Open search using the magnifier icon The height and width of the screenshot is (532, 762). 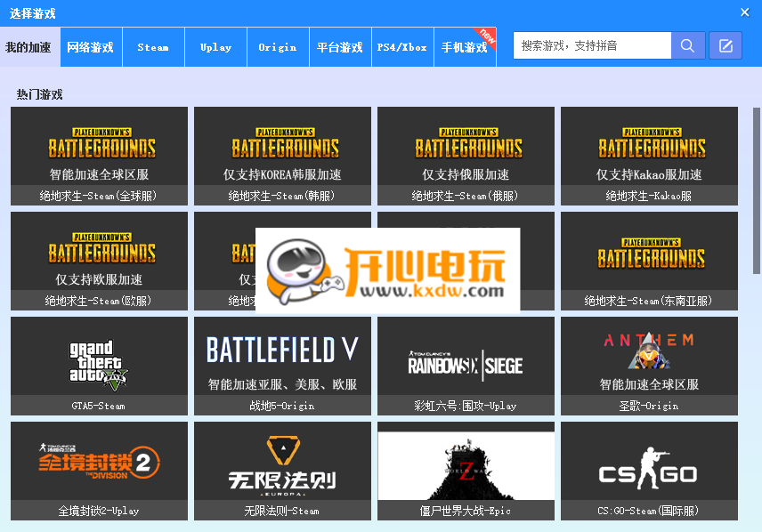click(688, 44)
